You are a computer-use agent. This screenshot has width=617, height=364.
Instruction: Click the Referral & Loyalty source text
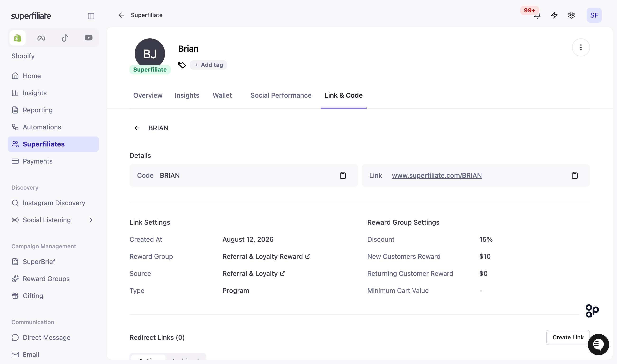pos(250,273)
